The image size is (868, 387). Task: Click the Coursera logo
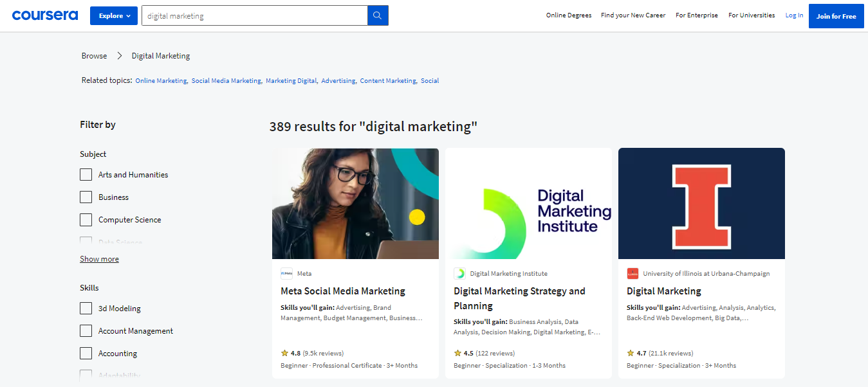[x=45, y=15]
